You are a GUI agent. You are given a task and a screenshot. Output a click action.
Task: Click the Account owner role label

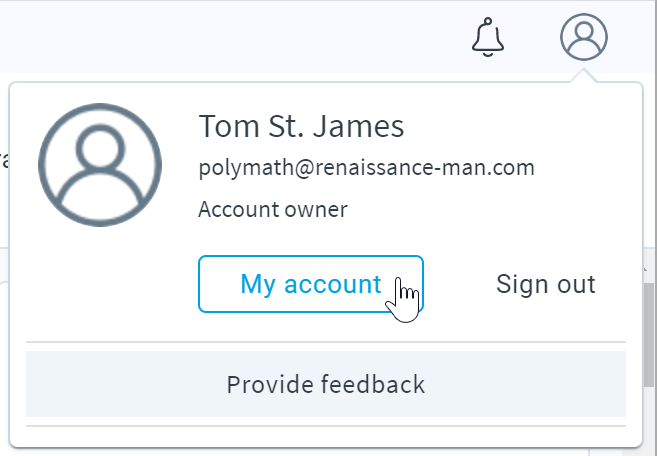[x=273, y=209]
